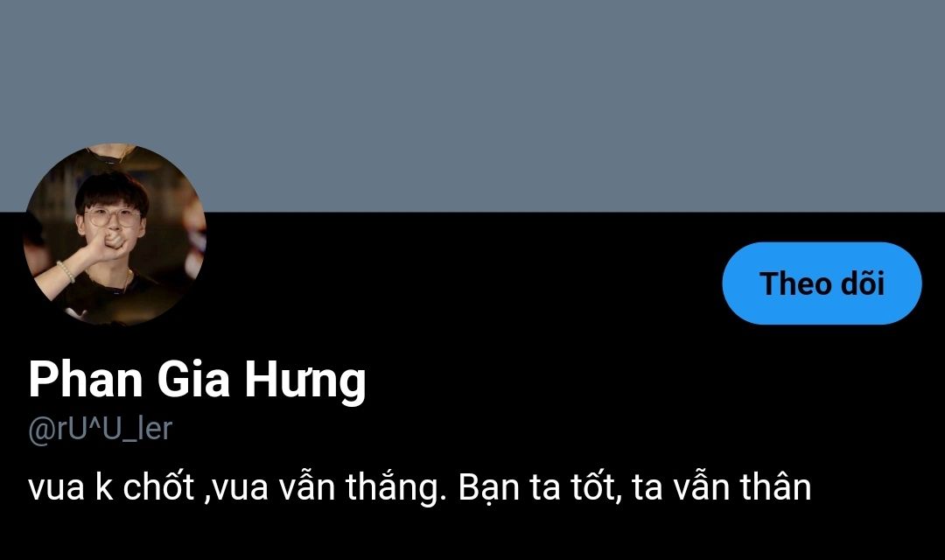View the profile picture of the person wearing glasses
Screen dimensions: 945x560
tap(115, 235)
